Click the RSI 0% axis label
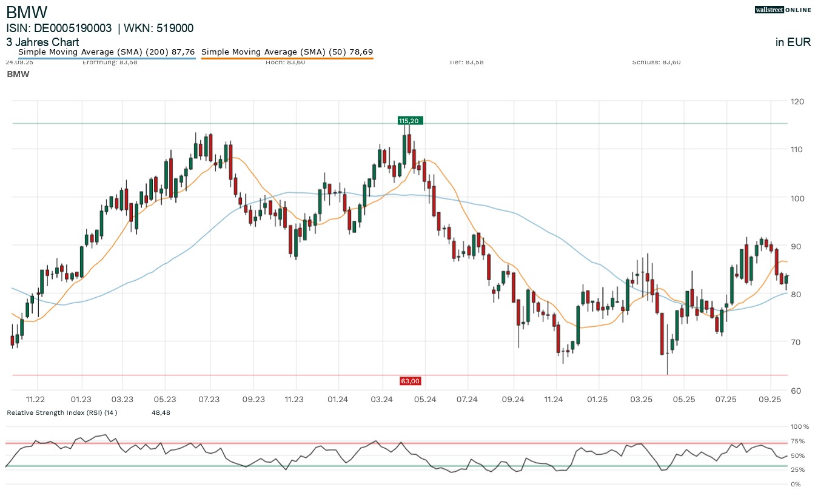Image resolution: width=818 pixels, height=504 pixels. coord(796,484)
